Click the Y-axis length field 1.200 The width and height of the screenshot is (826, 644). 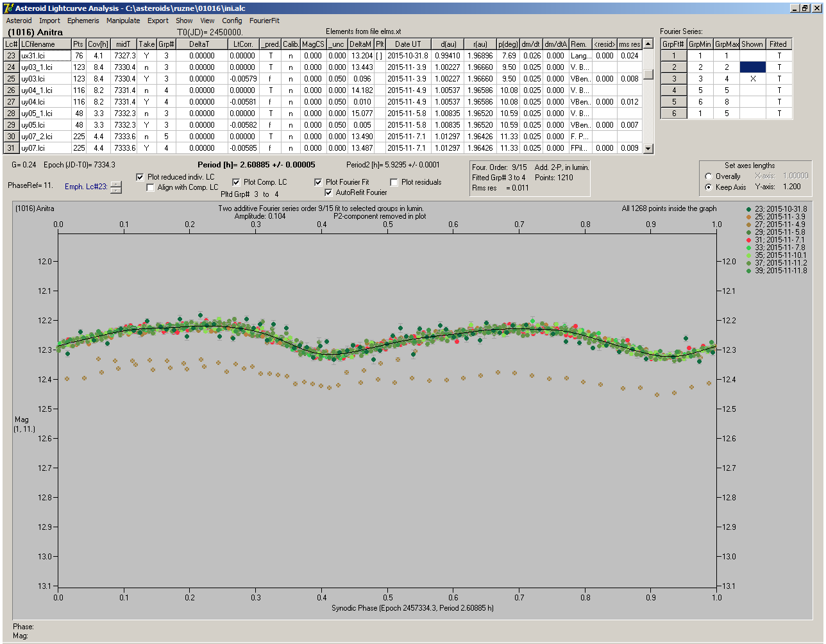coord(792,187)
